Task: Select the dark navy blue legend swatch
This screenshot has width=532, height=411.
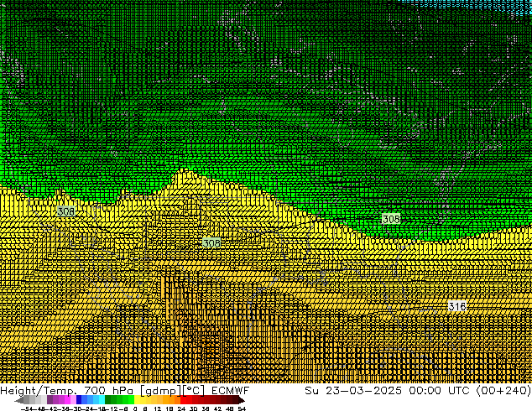Action: pos(79,400)
